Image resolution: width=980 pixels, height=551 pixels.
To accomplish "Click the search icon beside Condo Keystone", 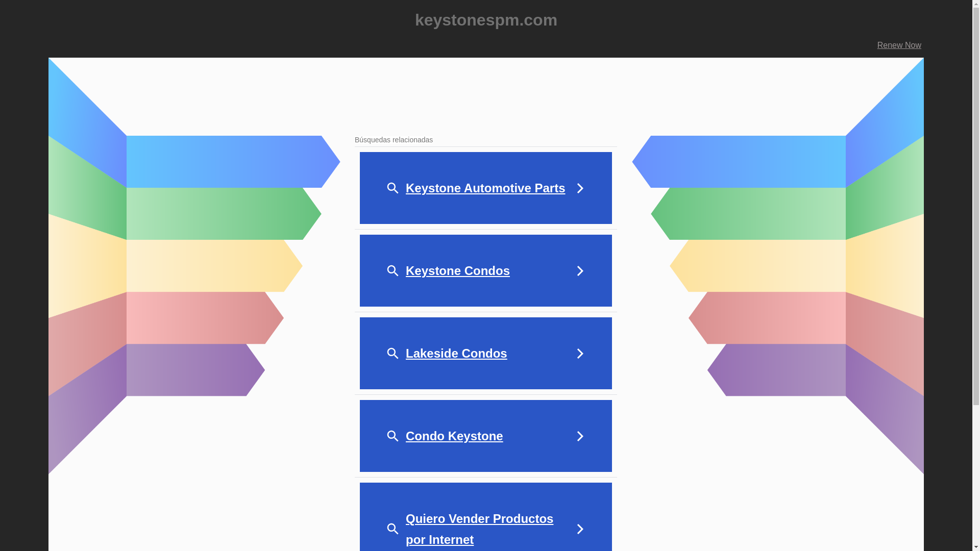I will [393, 436].
